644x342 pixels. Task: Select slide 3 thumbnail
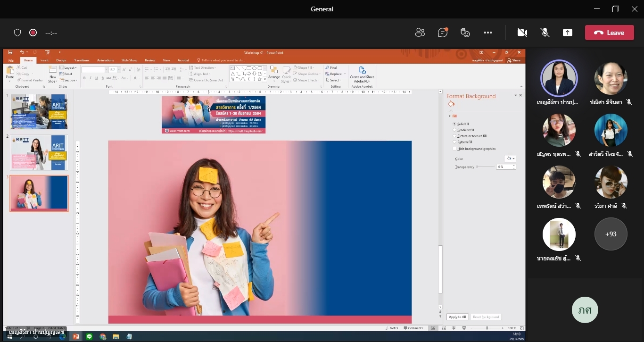tap(39, 193)
